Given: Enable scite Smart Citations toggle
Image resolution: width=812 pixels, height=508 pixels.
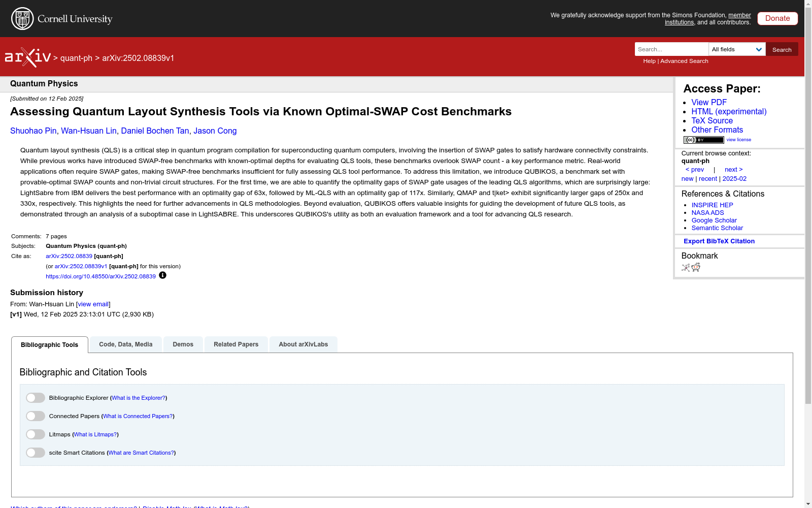Looking at the screenshot, I should click(x=36, y=453).
